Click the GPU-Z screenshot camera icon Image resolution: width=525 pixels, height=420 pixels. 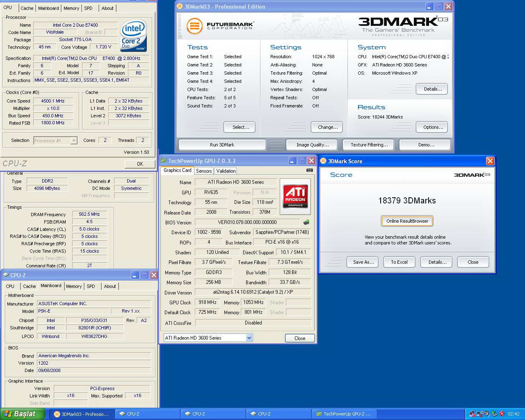click(310, 170)
